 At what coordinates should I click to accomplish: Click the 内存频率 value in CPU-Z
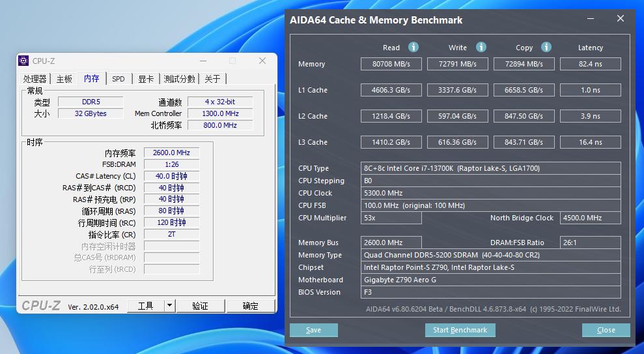pyautogui.click(x=172, y=153)
